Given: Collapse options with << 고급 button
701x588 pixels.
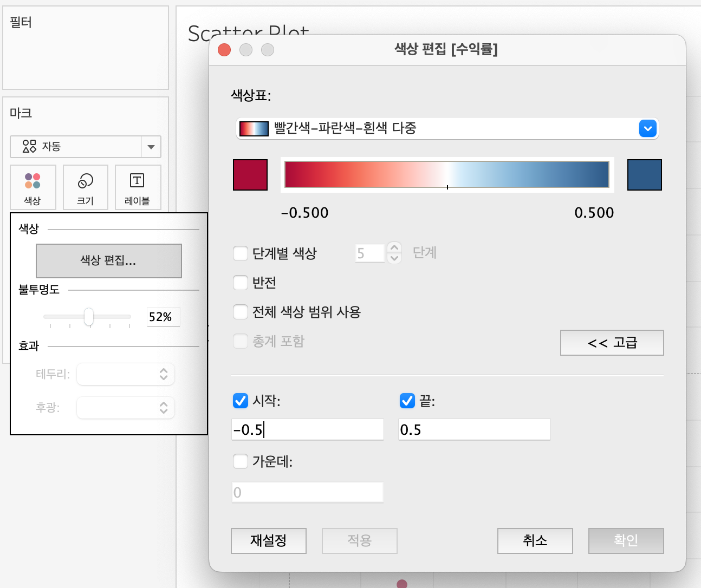Looking at the screenshot, I should click(x=612, y=343).
